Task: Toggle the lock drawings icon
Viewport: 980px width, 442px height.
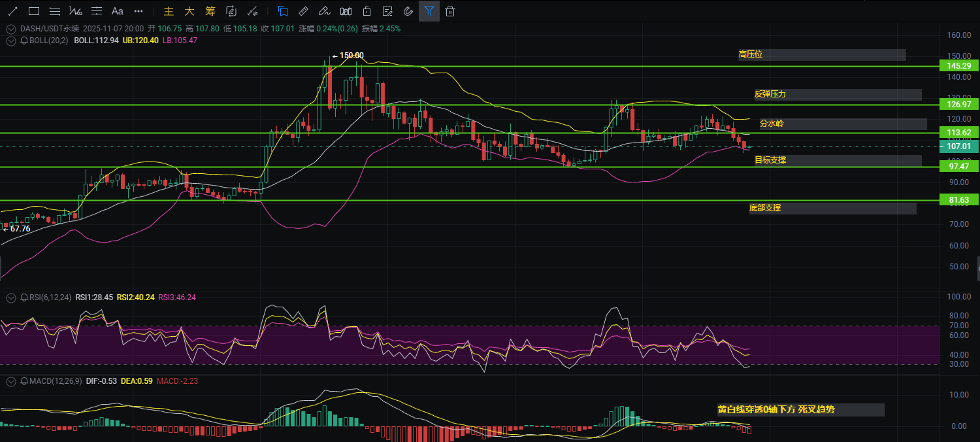Action: (367, 11)
